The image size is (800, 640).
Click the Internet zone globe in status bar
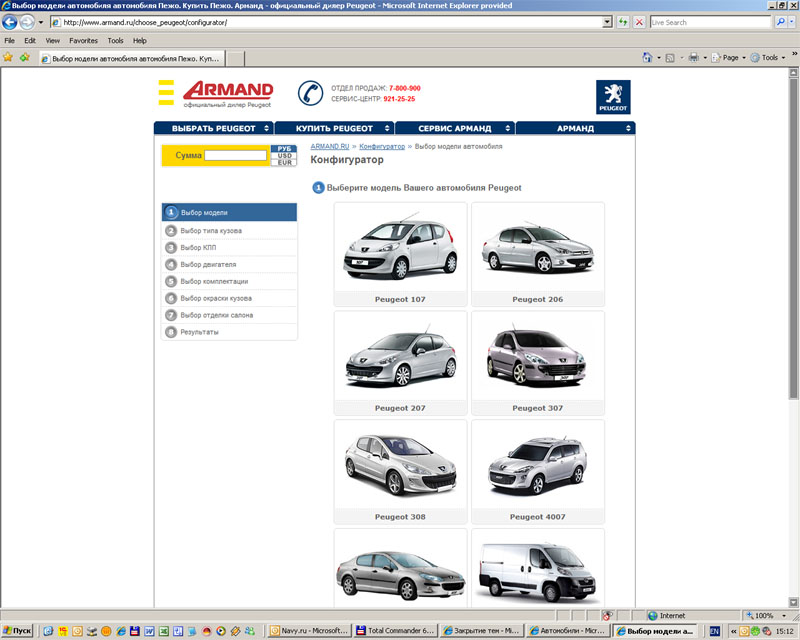pos(653,616)
